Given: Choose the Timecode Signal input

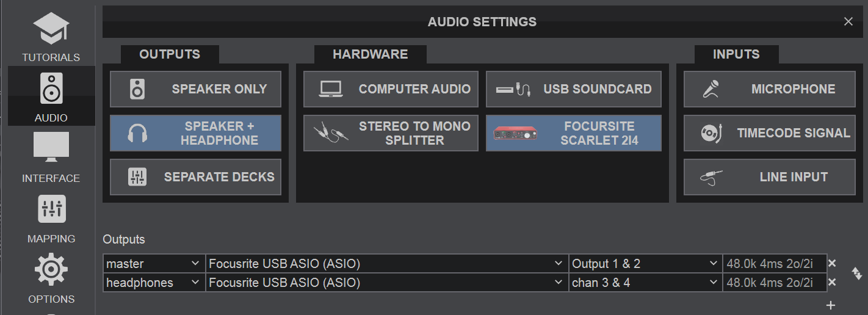Looking at the screenshot, I should (x=770, y=133).
